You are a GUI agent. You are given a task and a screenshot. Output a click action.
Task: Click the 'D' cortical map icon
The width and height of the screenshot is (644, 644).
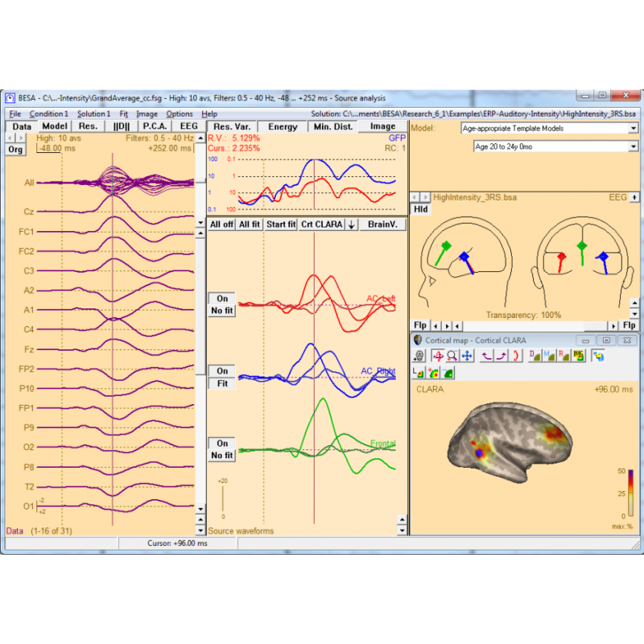click(535, 356)
